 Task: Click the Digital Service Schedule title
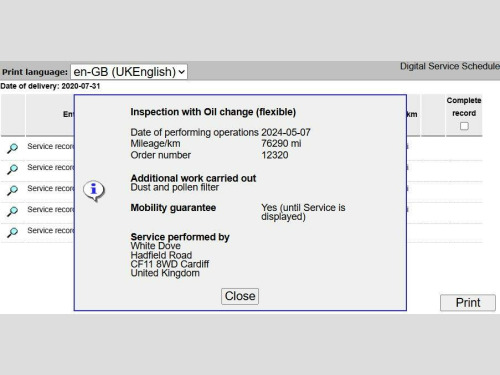pyautogui.click(x=450, y=66)
